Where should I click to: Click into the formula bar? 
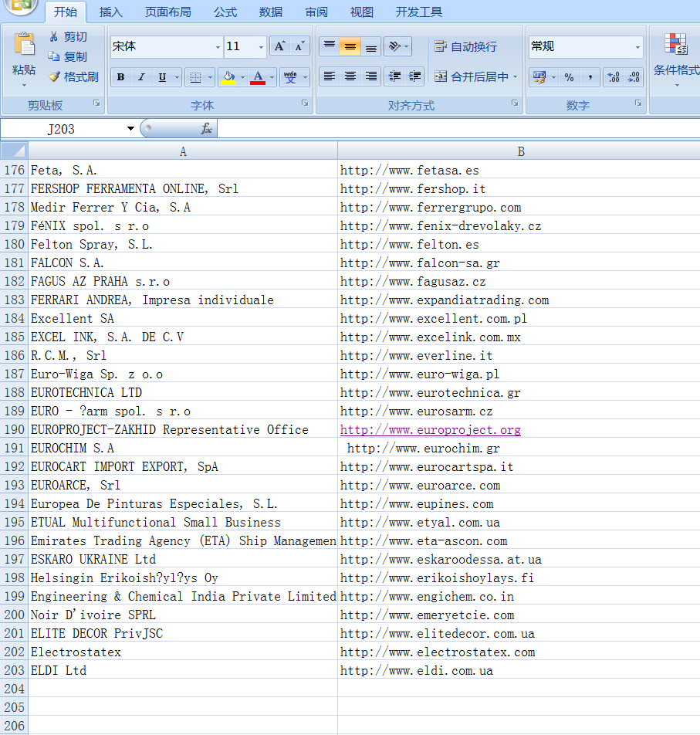click(458, 128)
